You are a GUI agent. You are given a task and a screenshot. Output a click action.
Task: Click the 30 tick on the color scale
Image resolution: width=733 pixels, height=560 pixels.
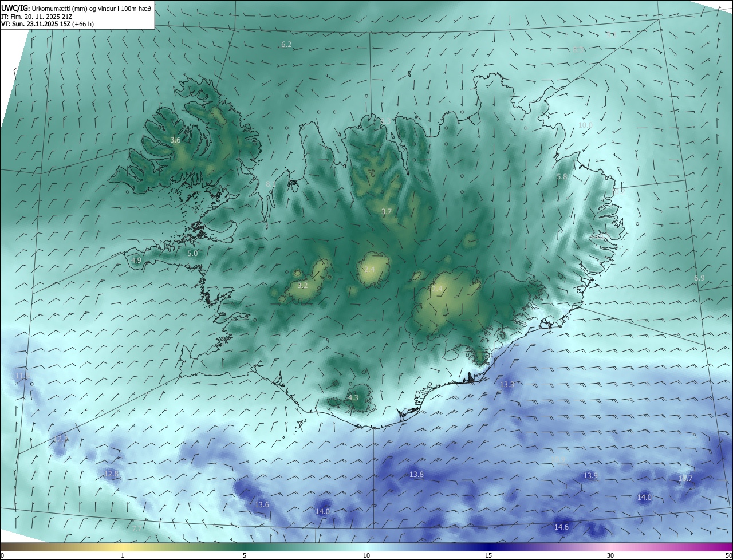click(x=610, y=555)
